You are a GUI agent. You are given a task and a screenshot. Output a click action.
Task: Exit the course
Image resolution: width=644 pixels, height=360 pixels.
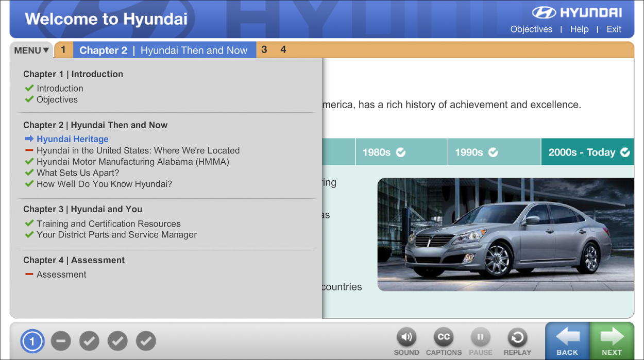point(614,29)
